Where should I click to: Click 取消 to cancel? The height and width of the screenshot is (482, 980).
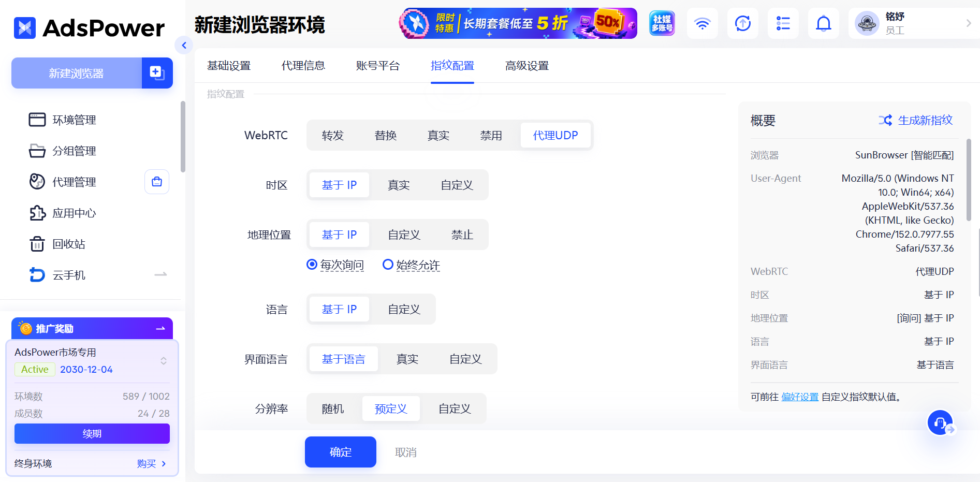click(406, 452)
